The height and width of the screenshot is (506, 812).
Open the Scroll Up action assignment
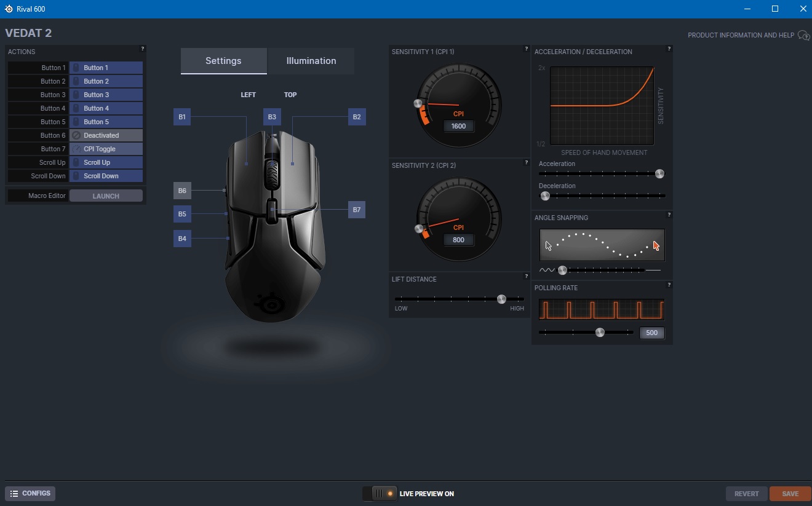coord(106,162)
